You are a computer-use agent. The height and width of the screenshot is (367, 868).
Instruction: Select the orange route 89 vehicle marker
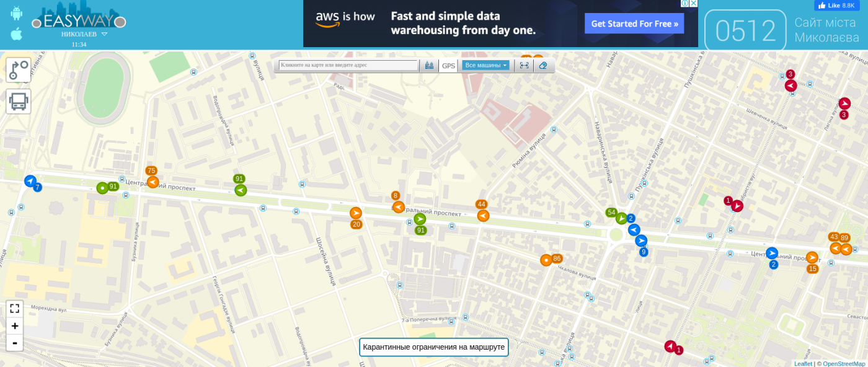point(846,249)
